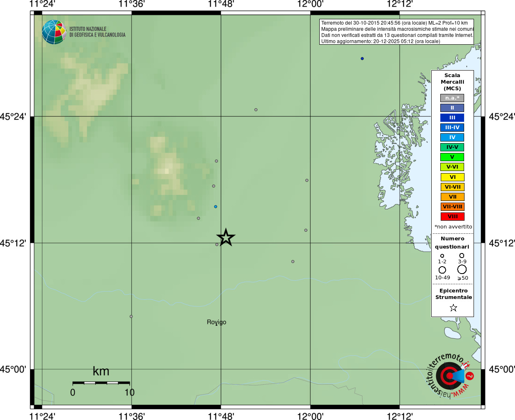This screenshot has height=420, width=515.
Task: Click the 10-49 questionnaires circle in legend
Action: point(442,270)
